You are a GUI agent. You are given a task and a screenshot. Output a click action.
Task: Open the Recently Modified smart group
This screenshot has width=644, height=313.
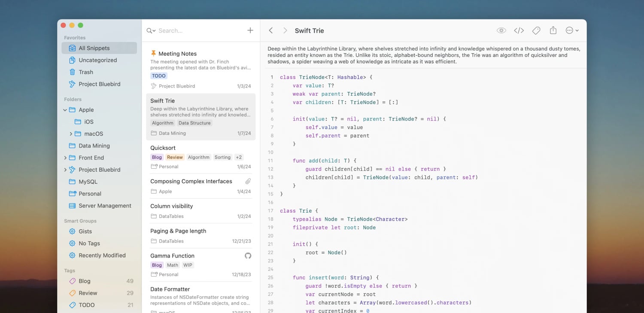tap(102, 255)
